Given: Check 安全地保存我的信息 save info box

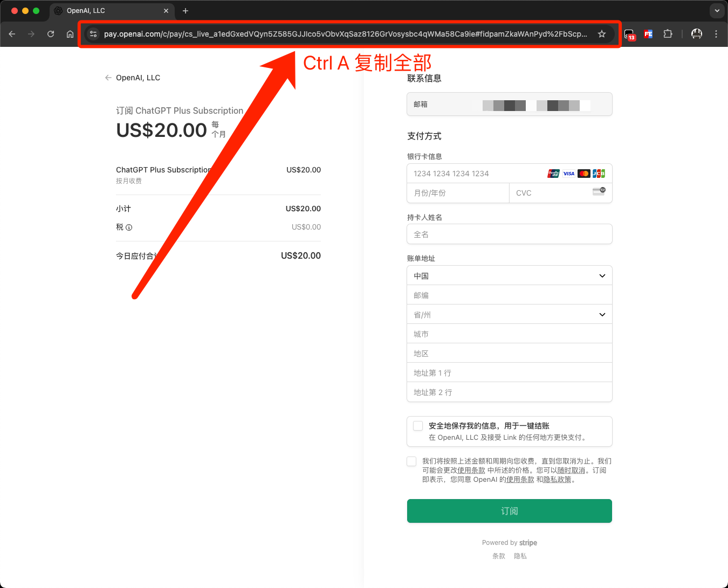Looking at the screenshot, I should (418, 426).
